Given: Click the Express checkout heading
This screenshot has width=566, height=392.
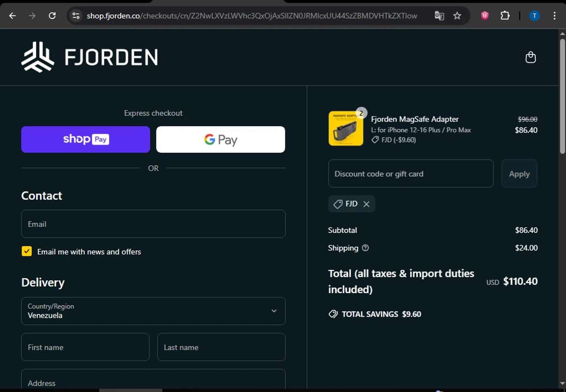Looking at the screenshot, I should pyautogui.click(x=153, y=113).
